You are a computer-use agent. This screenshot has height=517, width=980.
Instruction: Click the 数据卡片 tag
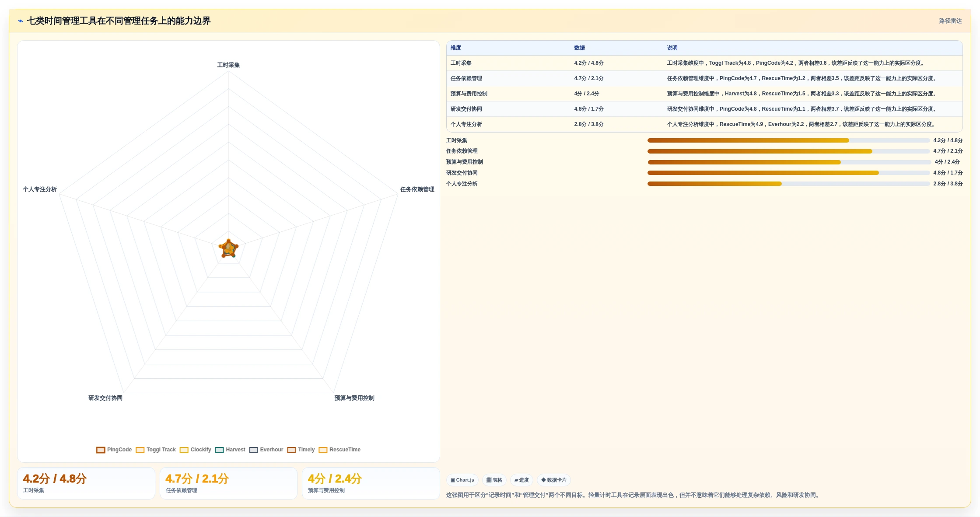[x=554, y=480]
